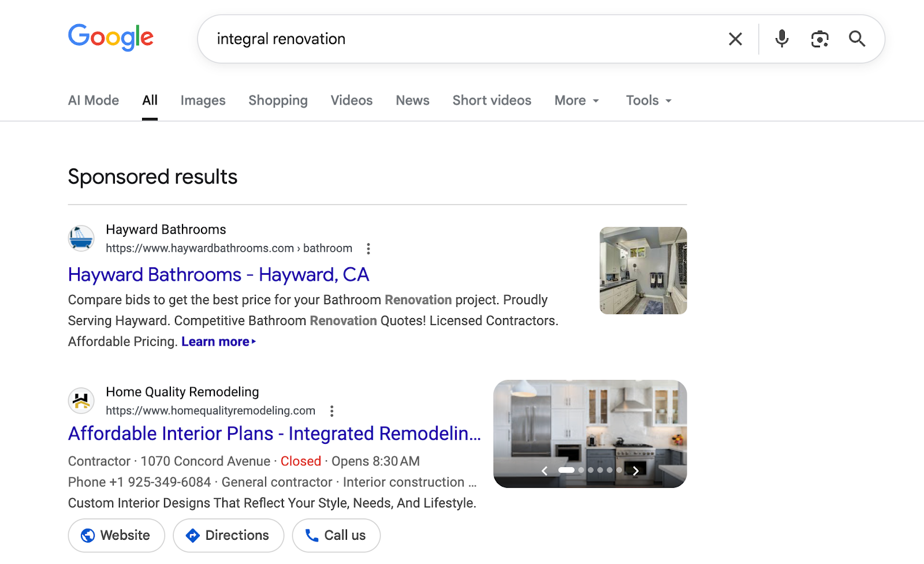Show next kitchen photo with right arrow

pyautogui.click(x=635, y=471)
